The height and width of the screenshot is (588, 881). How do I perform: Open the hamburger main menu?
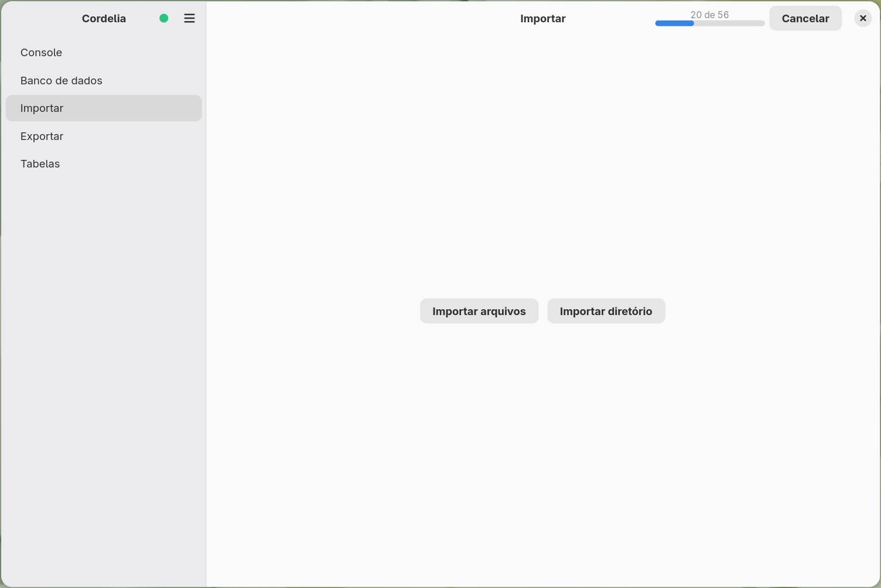[x=189, y=18]
